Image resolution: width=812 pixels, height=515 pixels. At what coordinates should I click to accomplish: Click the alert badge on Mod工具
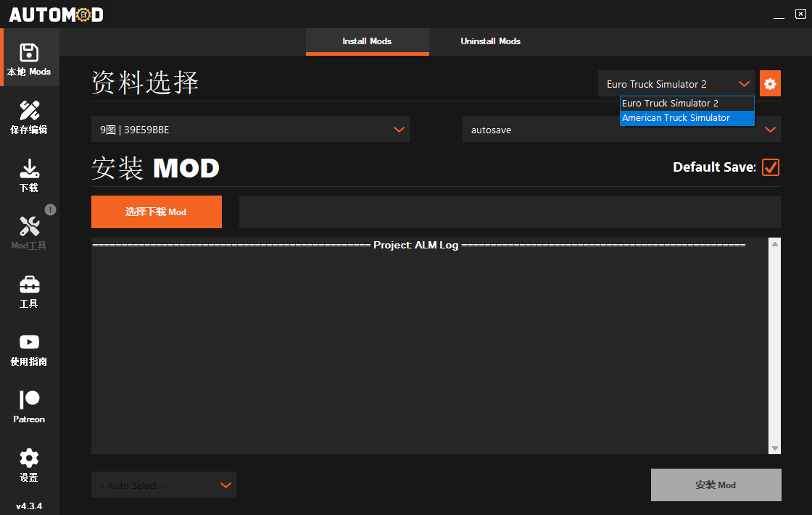click(50, 209)
